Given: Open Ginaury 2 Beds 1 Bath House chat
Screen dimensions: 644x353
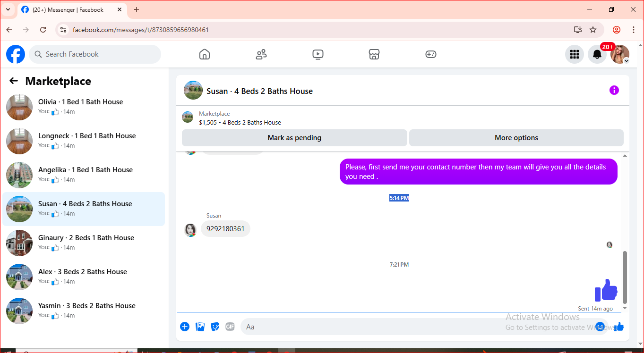Looking at the screenshot, I should point(84,243).
